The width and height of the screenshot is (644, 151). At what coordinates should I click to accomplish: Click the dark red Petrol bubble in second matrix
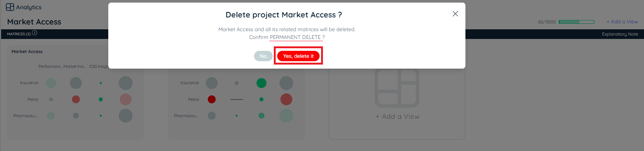point(212,99)
